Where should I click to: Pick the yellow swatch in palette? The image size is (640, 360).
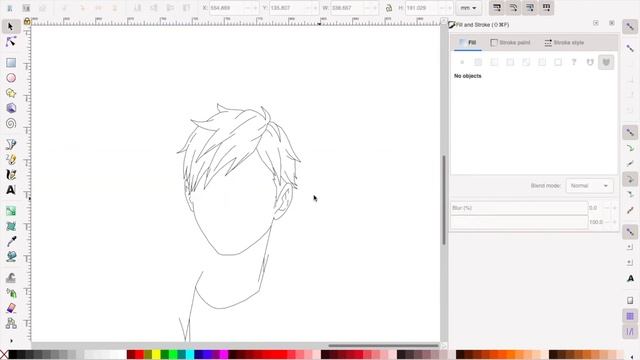[156, 354]
